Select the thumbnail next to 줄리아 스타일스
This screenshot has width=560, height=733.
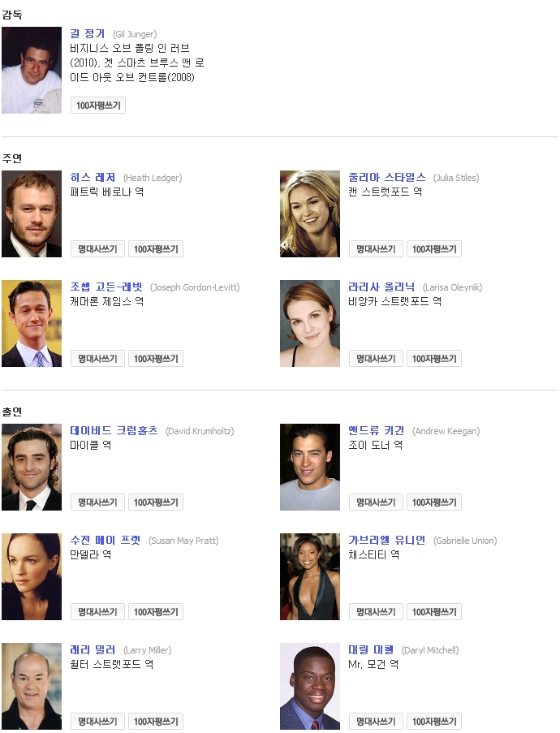click(x=310, y=213)
